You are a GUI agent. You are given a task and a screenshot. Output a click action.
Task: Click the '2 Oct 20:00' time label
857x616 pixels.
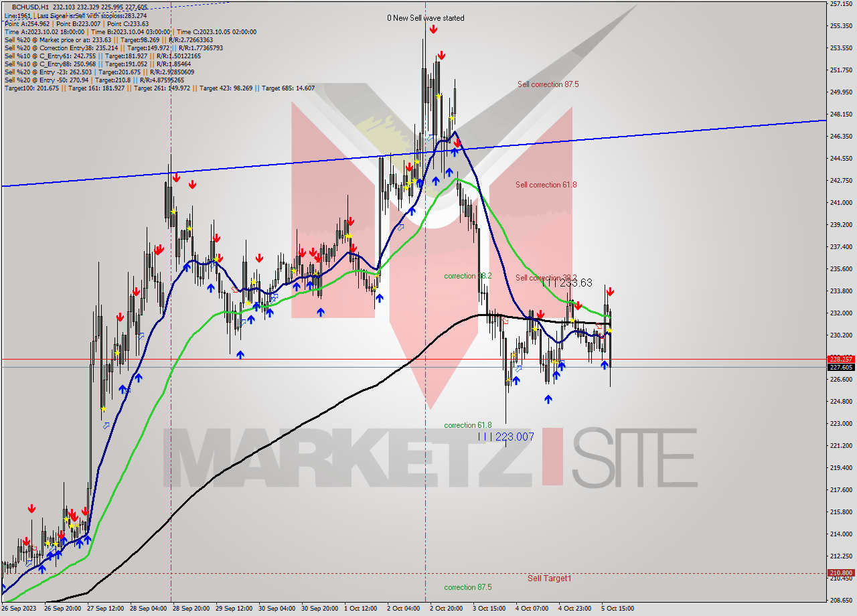pos(447,609)
